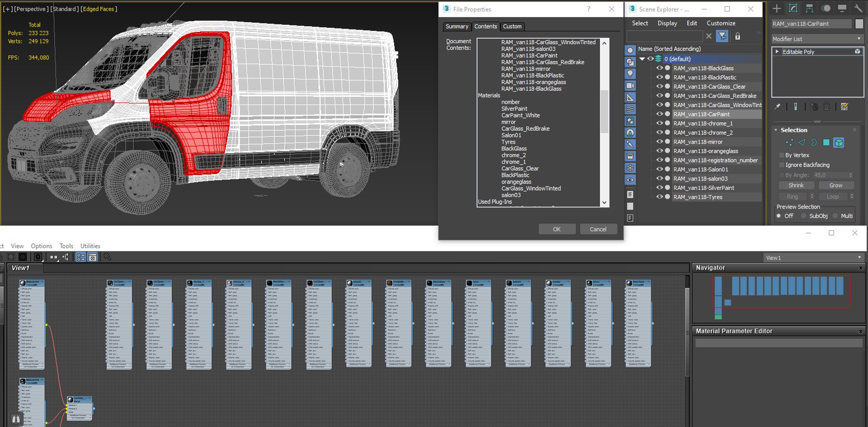Click the Polygon selection mode icon
The image size is (868, 427).
(826, 143)
